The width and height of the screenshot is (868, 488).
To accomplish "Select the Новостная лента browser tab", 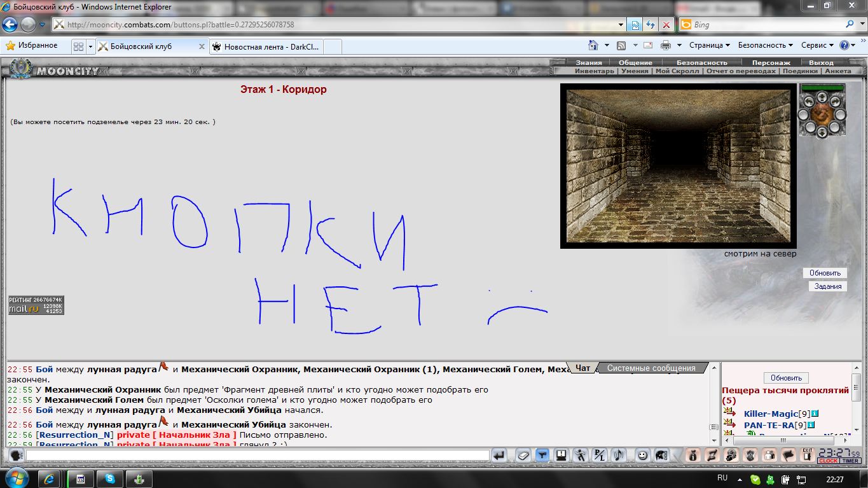I will (x=266, y=46).
